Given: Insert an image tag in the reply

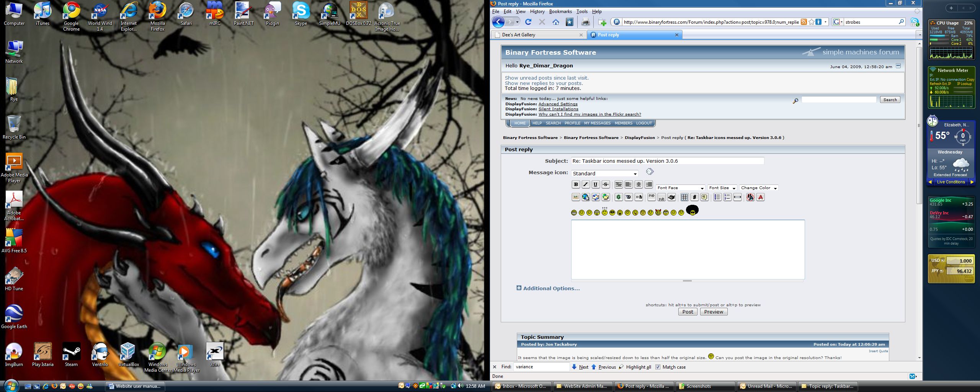Looking at the screenshot, I should click(576, 197).
